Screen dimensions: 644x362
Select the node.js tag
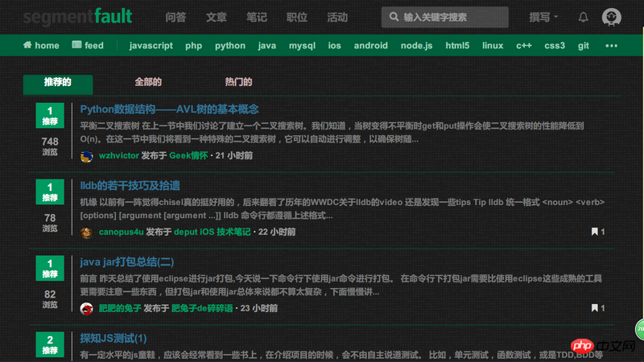point(416,46)
